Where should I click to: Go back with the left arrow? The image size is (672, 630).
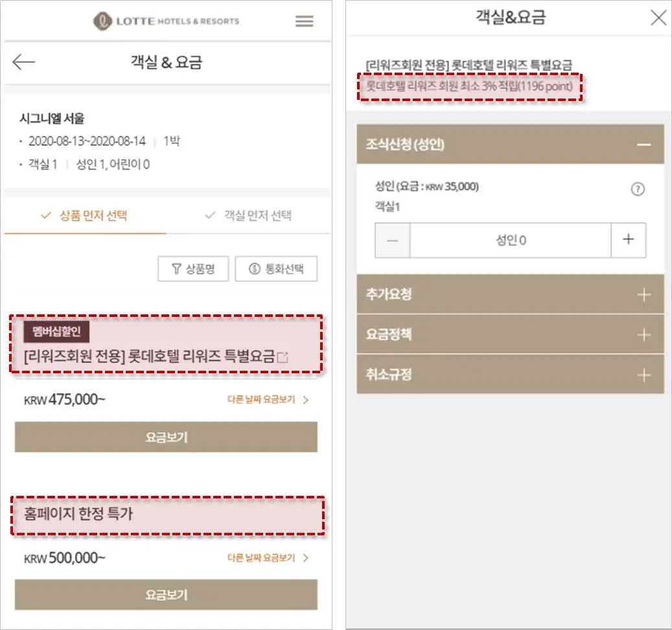click(x=23, y=62)
